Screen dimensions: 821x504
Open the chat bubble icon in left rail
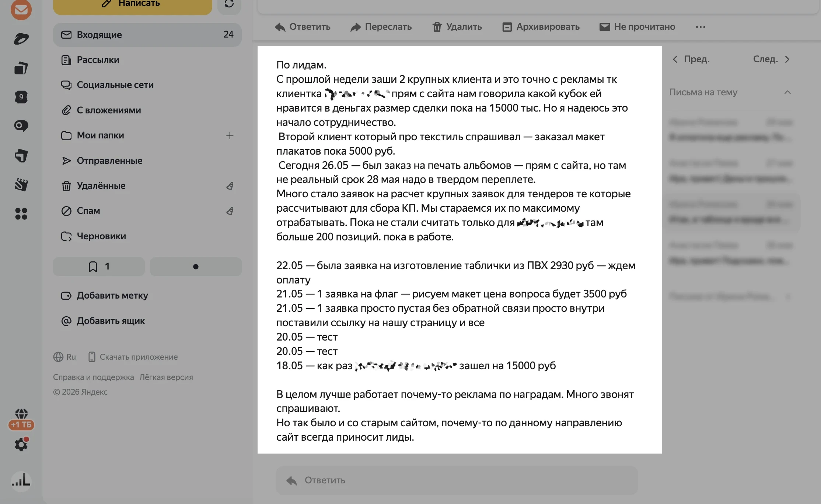[21, 126]
